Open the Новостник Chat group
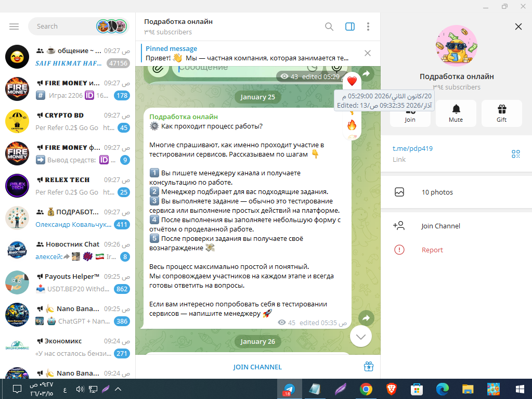Viewport: 532px width, 399px height. [68, 250]
